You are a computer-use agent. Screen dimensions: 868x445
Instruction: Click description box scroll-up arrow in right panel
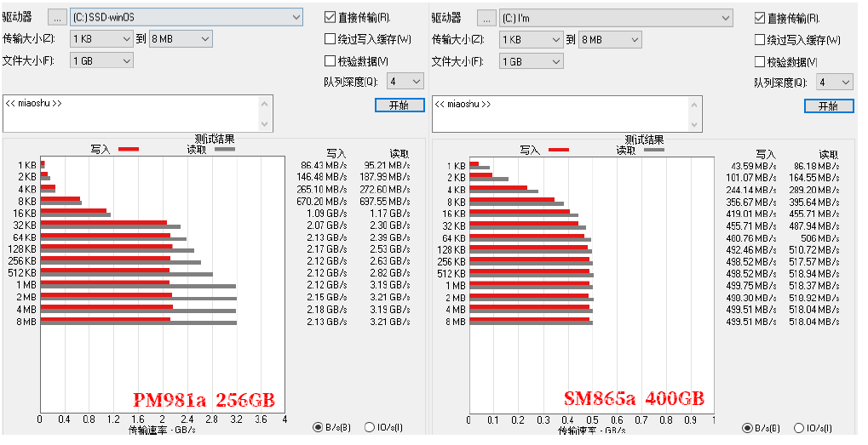click(x=695, y=105)
